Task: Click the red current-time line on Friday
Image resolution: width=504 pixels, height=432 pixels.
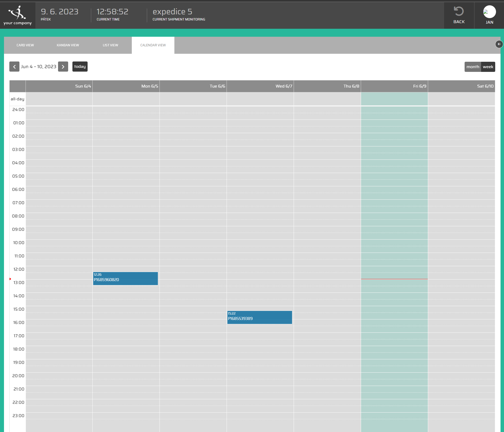Action: (x=394, y=279)
